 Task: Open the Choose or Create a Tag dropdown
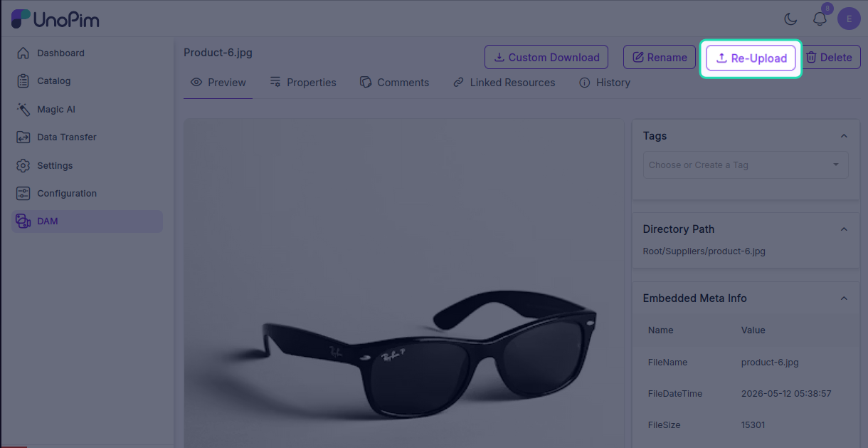(x=746, y=165)
